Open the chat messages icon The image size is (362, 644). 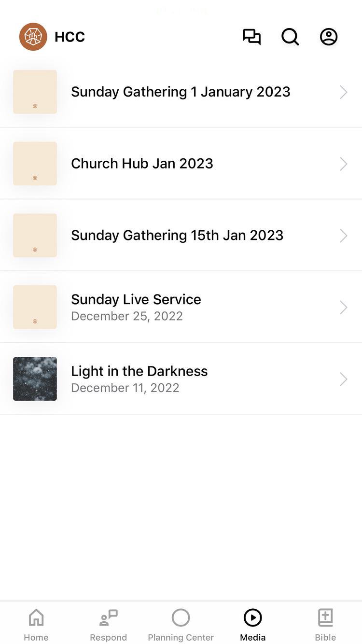click(251, 37)
